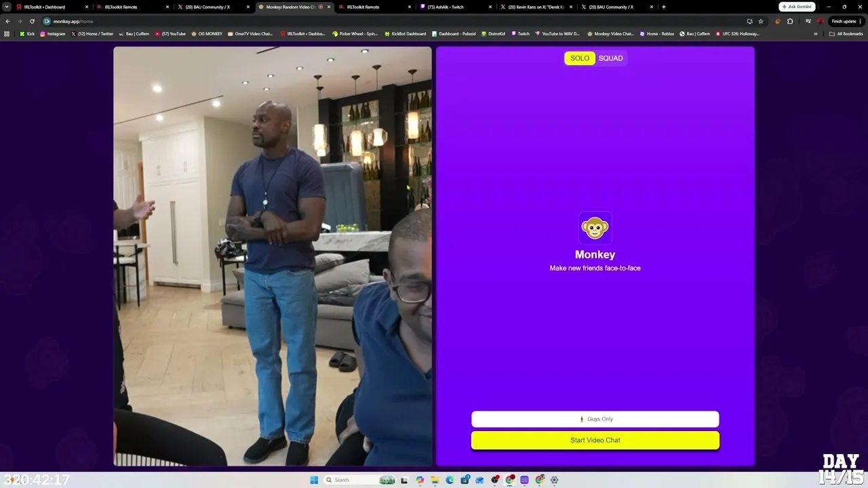Open a new browser tab
868x488 pixels.
click(663, 7)
